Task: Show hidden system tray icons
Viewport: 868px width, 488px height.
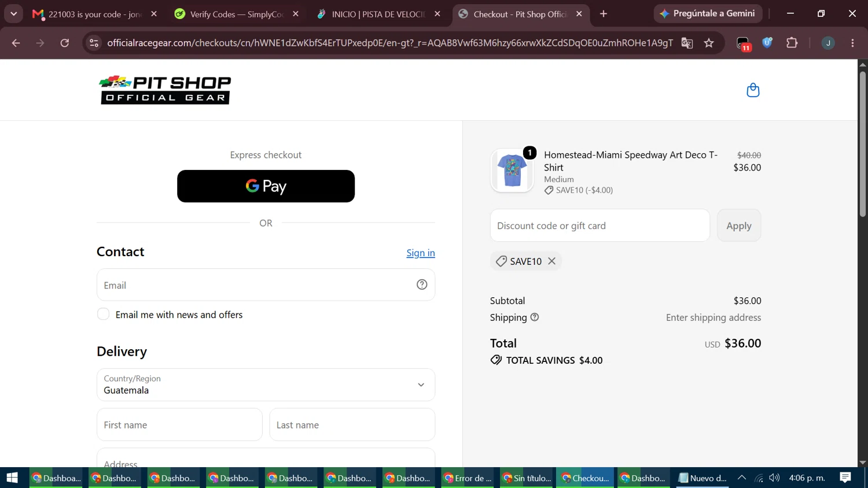Action: [x=741, y=478]
